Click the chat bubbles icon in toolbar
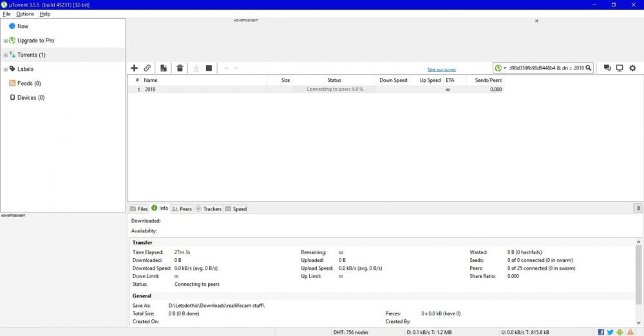Viewport: 644px width, 336px height. click(607, 68)
